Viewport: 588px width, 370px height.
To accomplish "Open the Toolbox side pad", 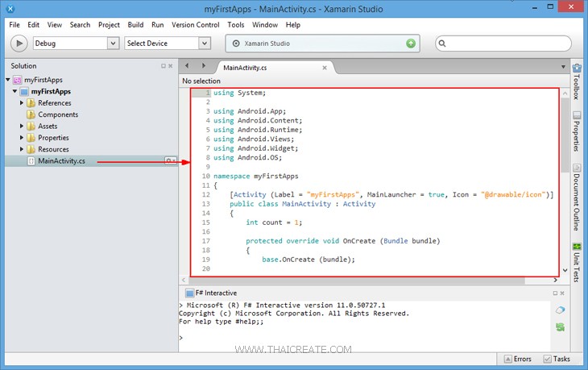I will [x=577, y=81].
